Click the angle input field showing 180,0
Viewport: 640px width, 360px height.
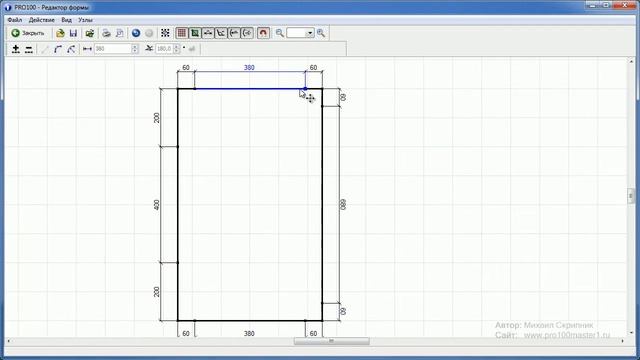pos(164,49)
